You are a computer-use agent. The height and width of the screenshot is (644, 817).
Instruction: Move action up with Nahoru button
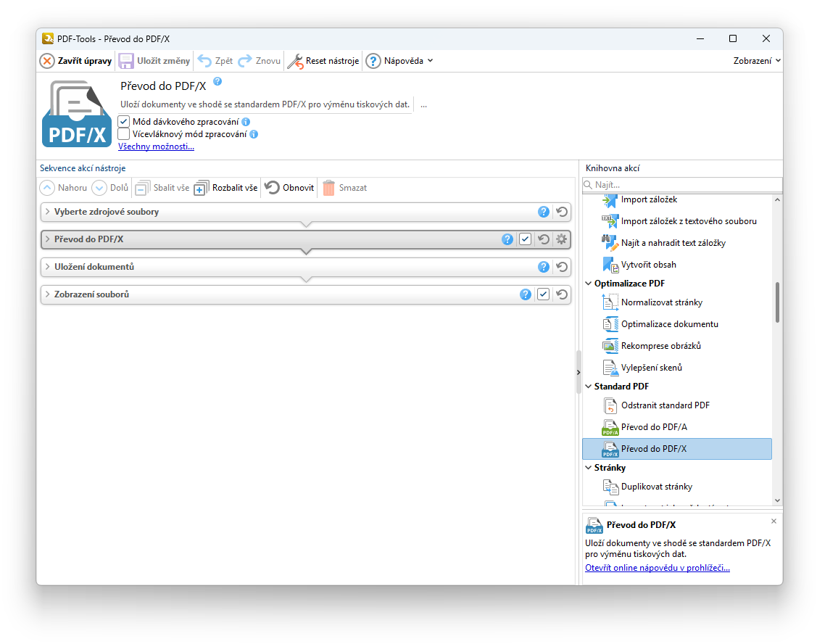tap(64, 188)
